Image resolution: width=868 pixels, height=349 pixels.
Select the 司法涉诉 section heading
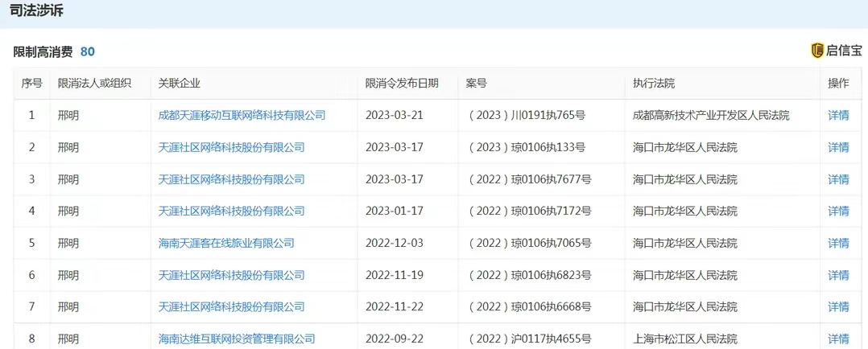click(x=36, y=10)
